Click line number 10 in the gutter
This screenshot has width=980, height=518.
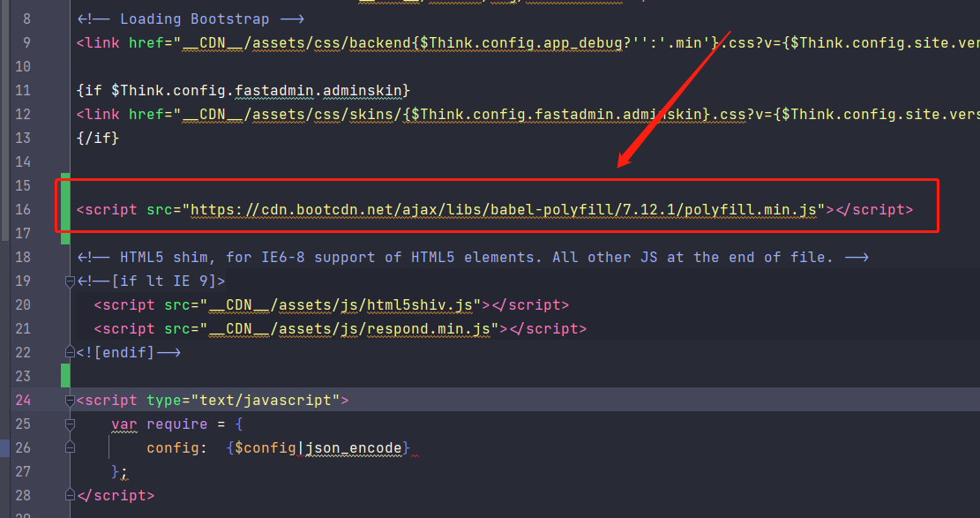coord(23,67)
